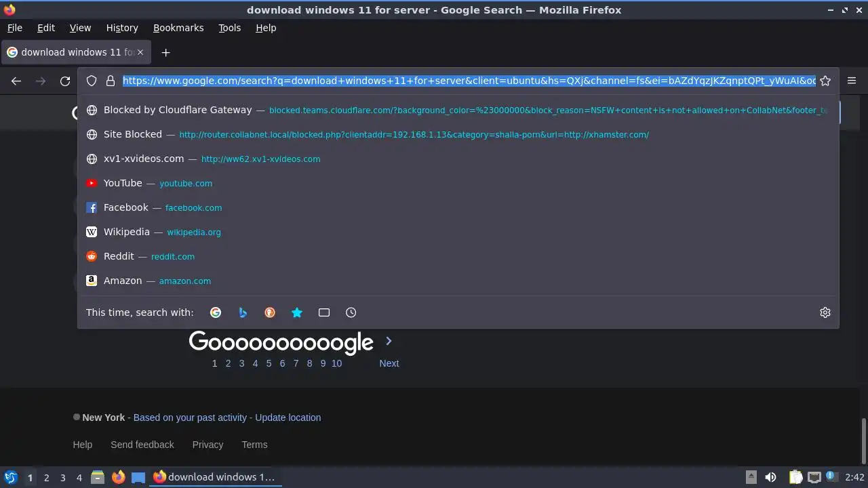Click the Update location link
Image resolution: width=868 pixels, height=488 pixels.
coord(288,418)
